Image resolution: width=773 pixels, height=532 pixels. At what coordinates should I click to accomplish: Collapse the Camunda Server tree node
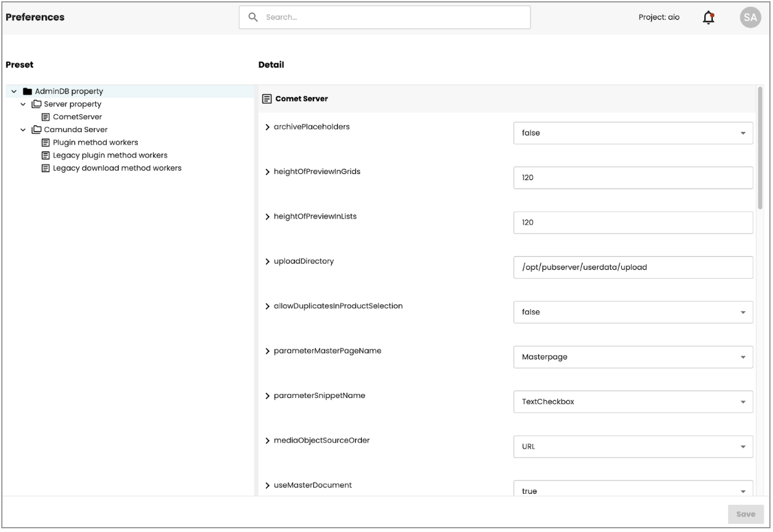pyautogui.click(x=23, y=130)
